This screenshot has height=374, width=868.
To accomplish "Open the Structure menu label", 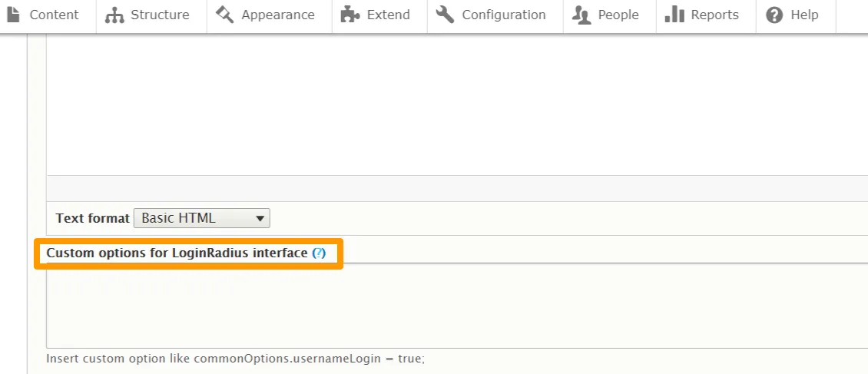I will [160, 15].
